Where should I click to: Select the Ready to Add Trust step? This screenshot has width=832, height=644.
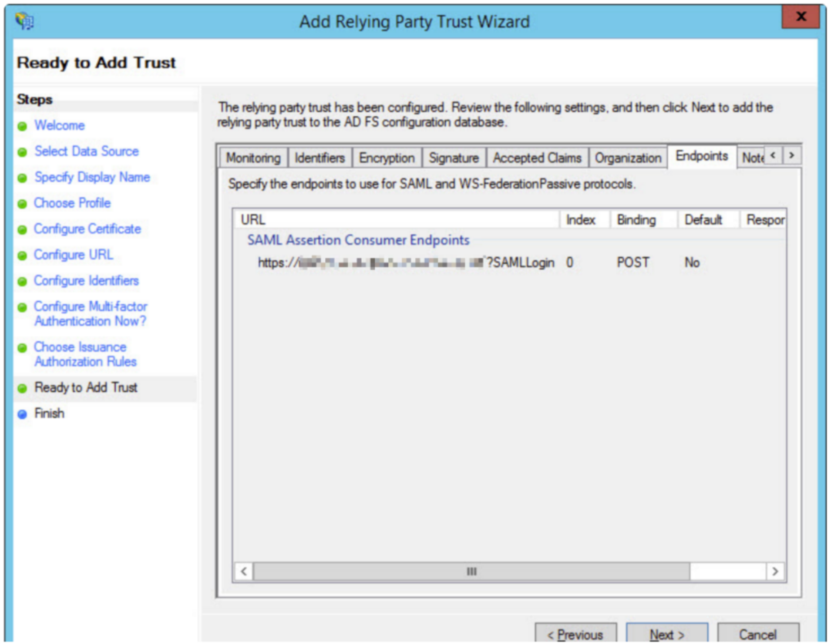(86, 388)
